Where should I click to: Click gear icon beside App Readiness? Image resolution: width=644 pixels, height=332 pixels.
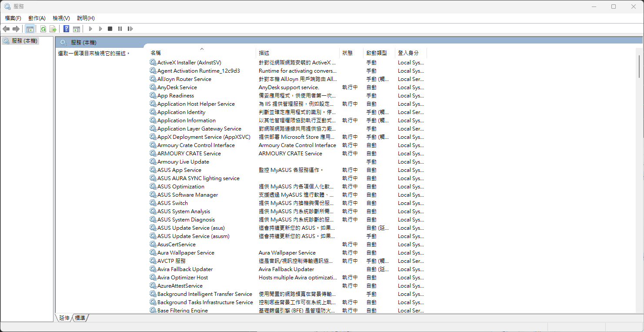pos(153,96)
